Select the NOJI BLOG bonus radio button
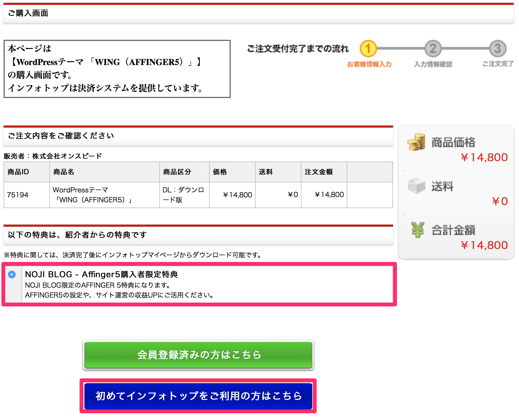This screenshot has height=420, width=519. pyautogui.click(x=12, y=274)
